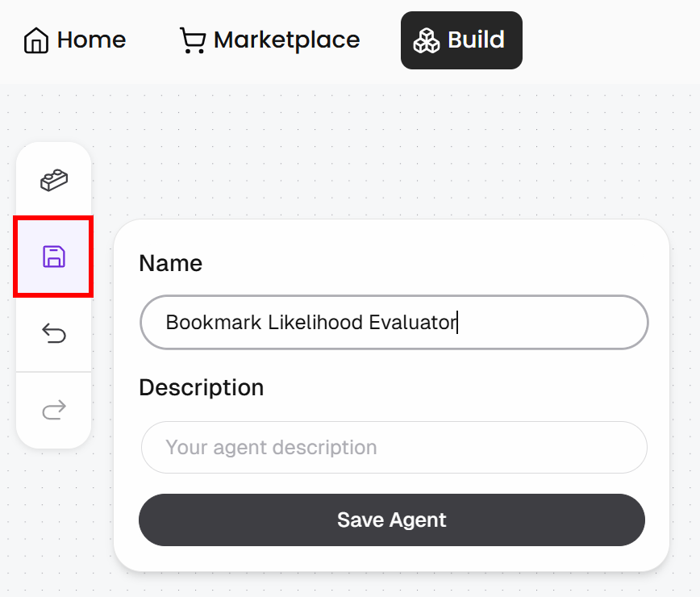Select the highlighted save icon outlined in red
The width and height of the screenshot is (700, 597).
pyautogui.click(x=53, y=256)
